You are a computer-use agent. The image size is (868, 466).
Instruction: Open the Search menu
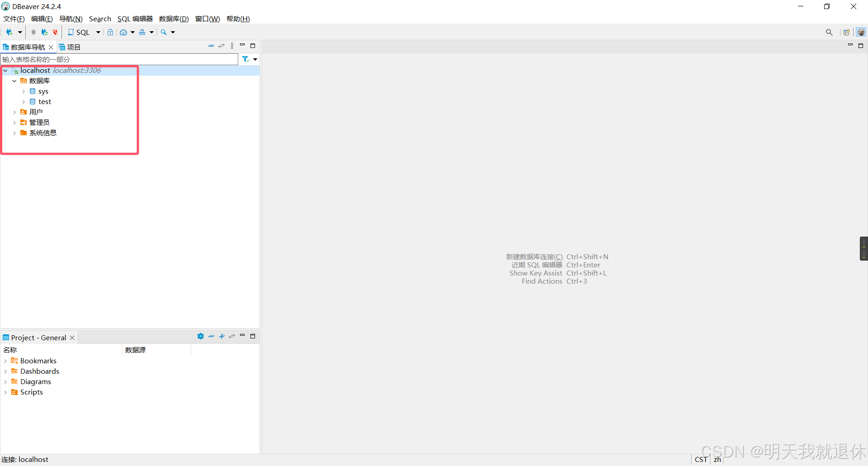coord(100,19)
